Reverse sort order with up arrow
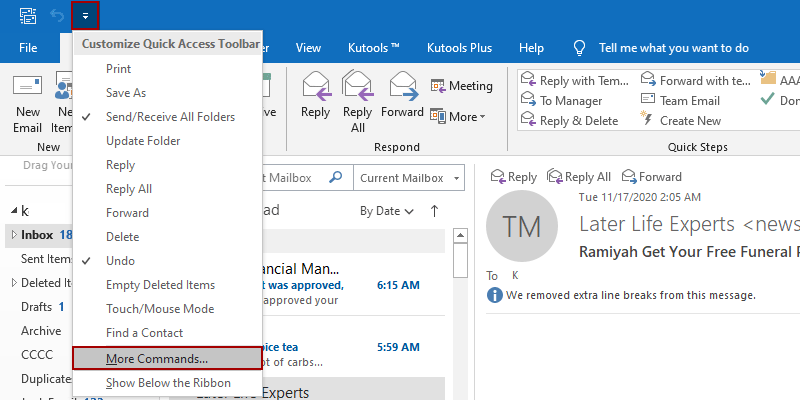 click(x=434, y=211)
